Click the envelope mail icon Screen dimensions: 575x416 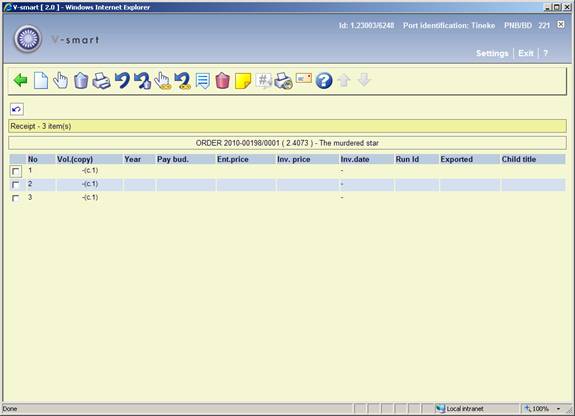pos(304,79)
